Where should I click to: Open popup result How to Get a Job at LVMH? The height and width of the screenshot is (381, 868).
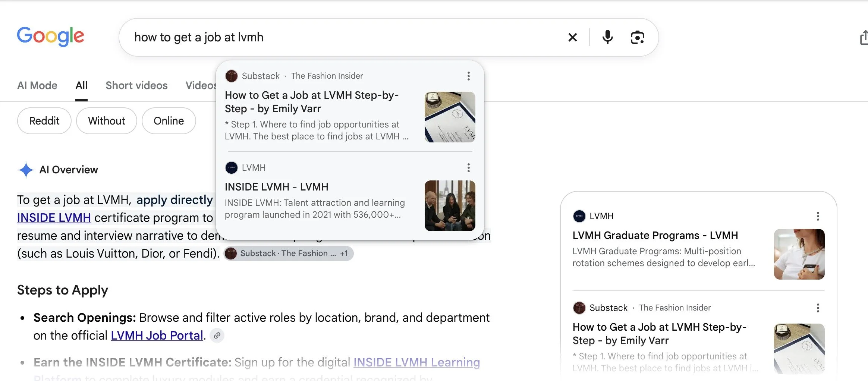(x=312, y=102)
